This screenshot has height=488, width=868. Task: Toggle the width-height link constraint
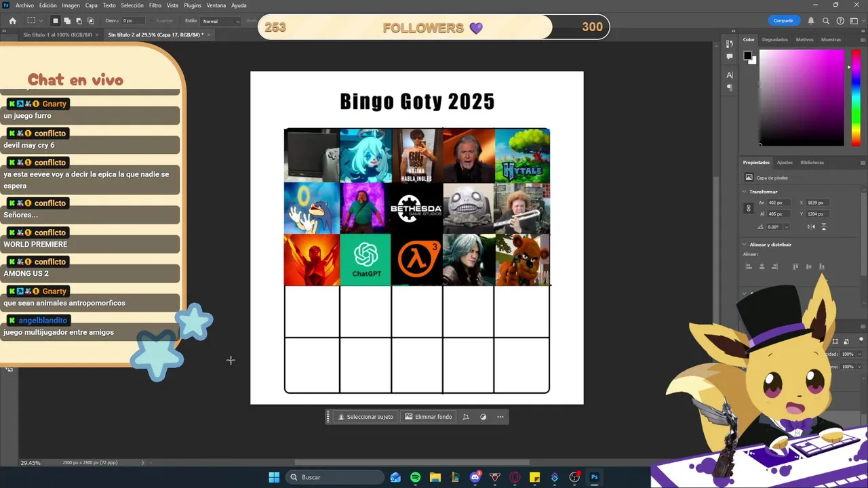tap(749, 208)
